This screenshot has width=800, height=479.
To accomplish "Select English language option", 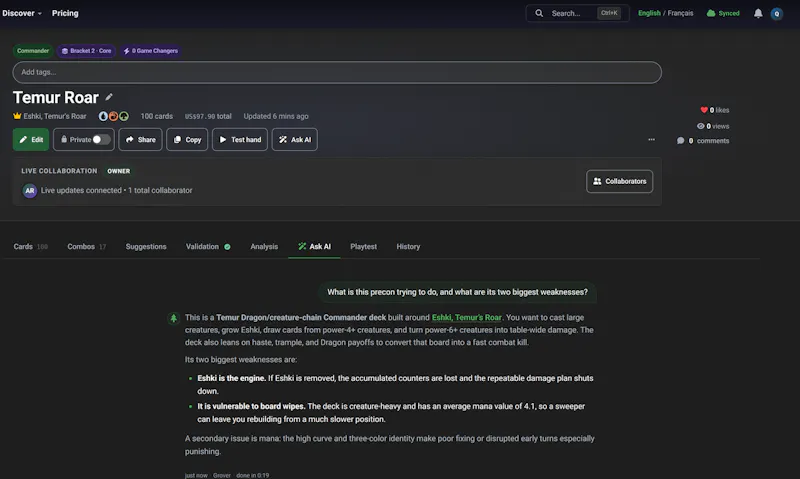I will point(649,13).
